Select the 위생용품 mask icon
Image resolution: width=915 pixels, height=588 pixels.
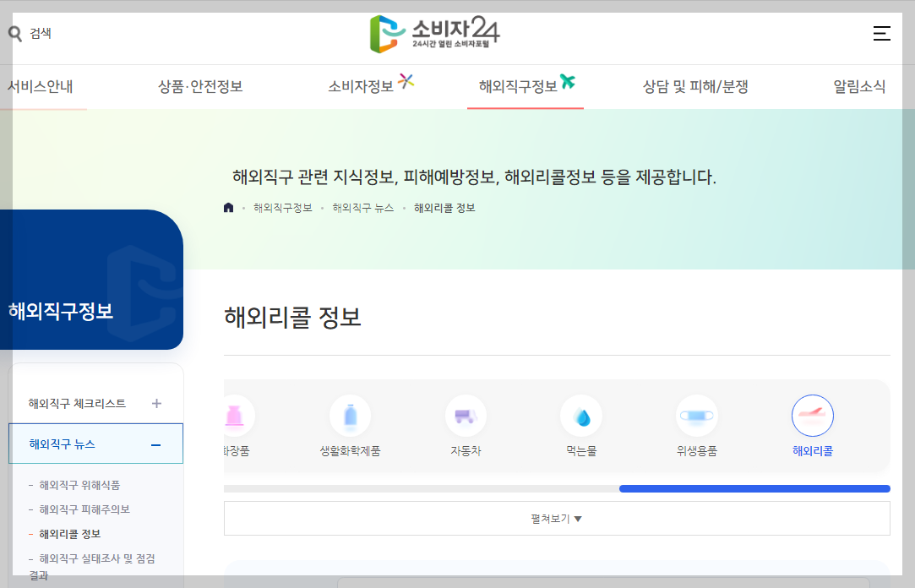coord(697,416)
